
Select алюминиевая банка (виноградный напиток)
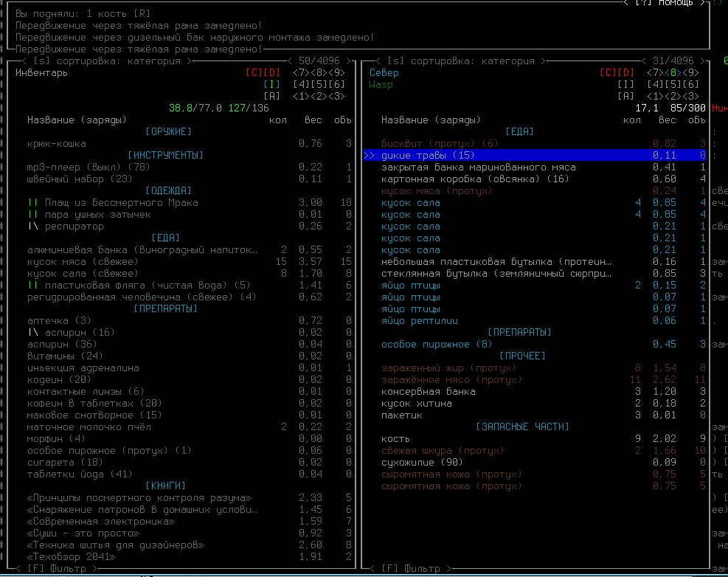(190, 250)
